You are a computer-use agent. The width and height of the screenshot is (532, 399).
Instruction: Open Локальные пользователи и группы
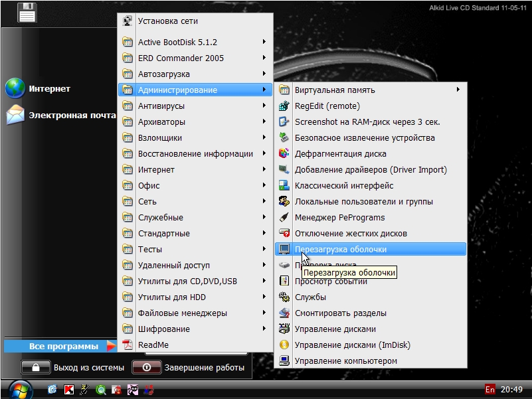[371, 202]
